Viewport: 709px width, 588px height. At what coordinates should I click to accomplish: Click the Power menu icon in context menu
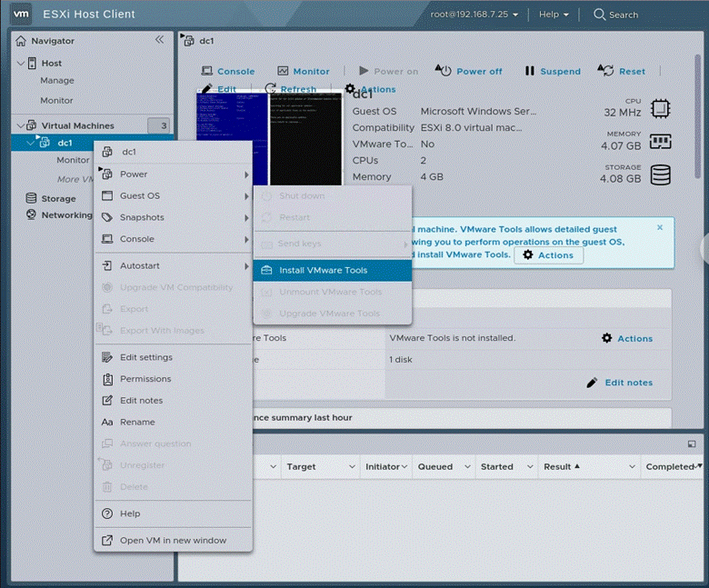[107, 174]
